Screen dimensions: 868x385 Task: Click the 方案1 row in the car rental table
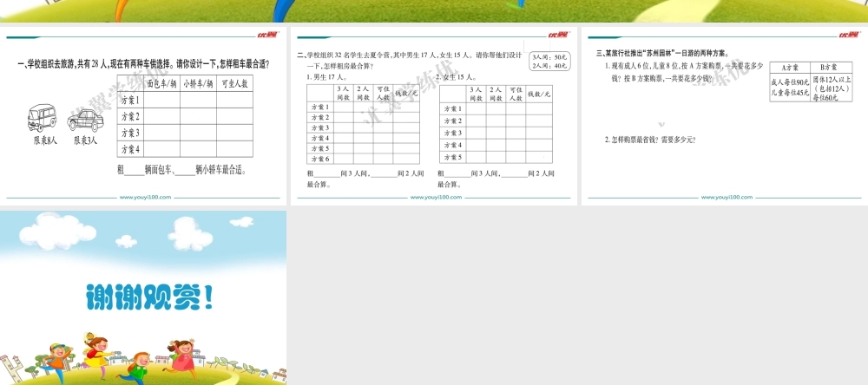click(130, 101)
